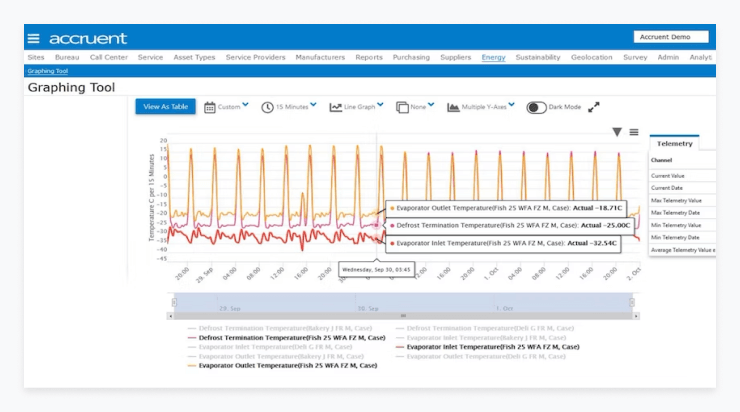
Task: Click the Accruent logo
Action: [x=88, y=38]
